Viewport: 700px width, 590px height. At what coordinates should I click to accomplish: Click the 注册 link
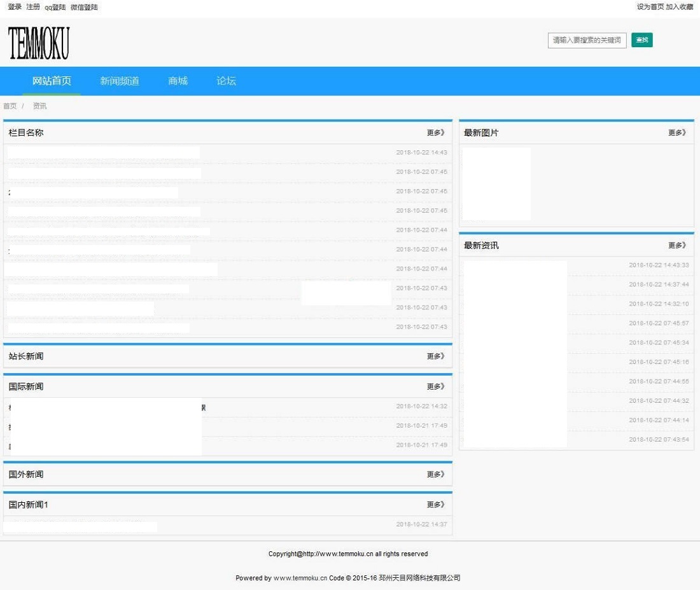(33, 7)
